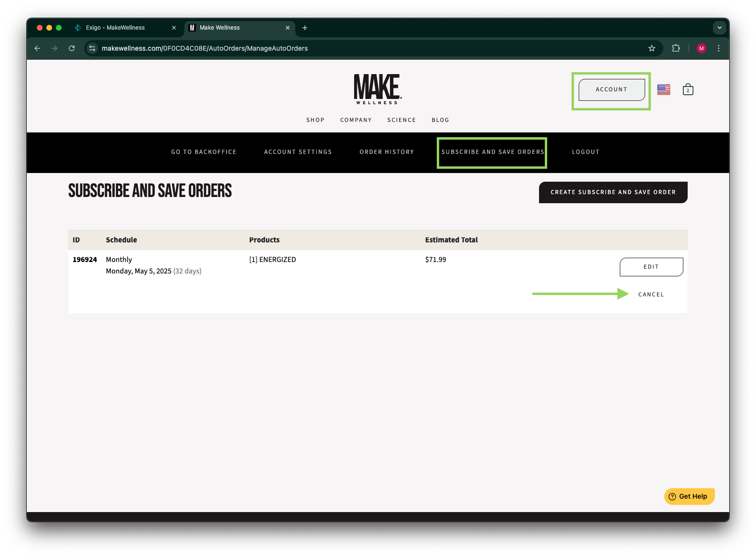The height and width of the screenshot is (557, 756).
Task: Go to the BLOG page
Action: coord(440,120)
